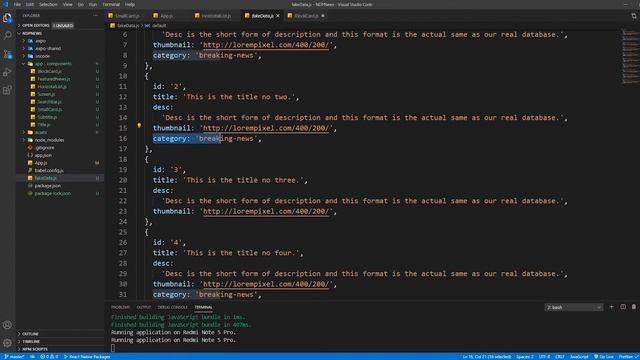Open the Accounts menu icon
The width and height of the screenshot is (640, 360).
7,325
